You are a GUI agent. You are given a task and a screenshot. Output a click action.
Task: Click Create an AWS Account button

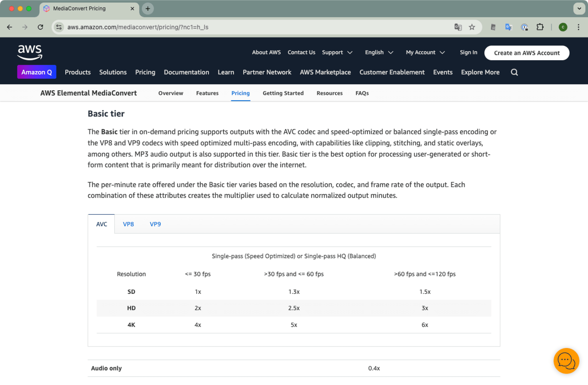click(x=527, y=53)
